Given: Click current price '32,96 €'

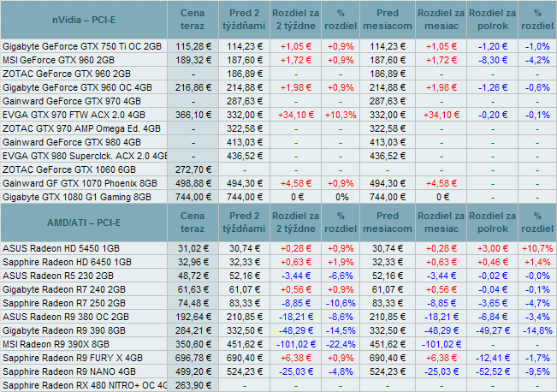Looking at the screenshot, I should point(193,262).
